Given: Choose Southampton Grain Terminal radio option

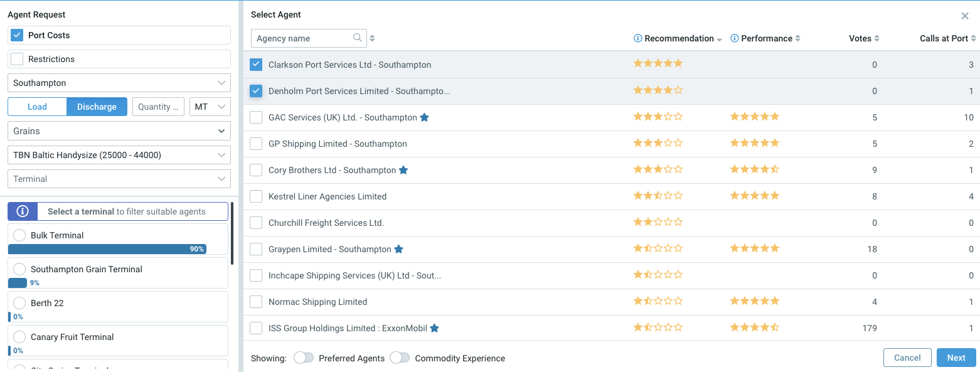Looking at the screenshot, I should pos(19,269).
